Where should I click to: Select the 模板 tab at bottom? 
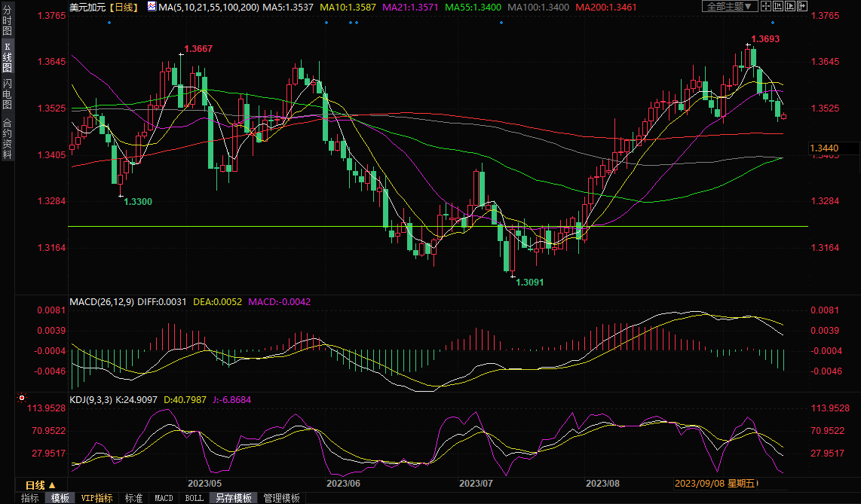[x=60, y=498]
